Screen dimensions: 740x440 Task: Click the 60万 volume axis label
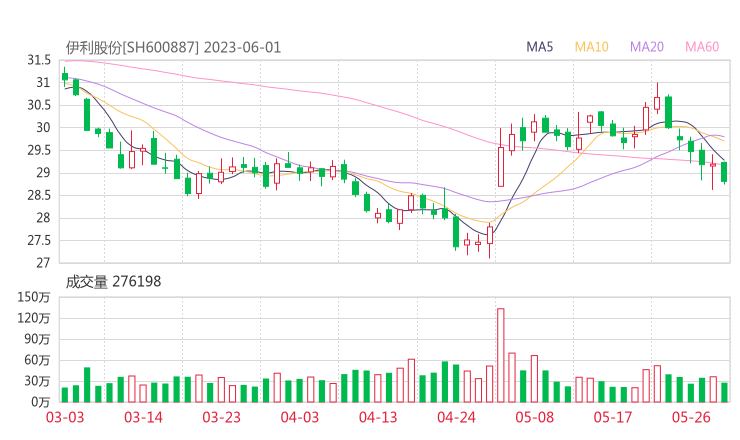(37, 360)
